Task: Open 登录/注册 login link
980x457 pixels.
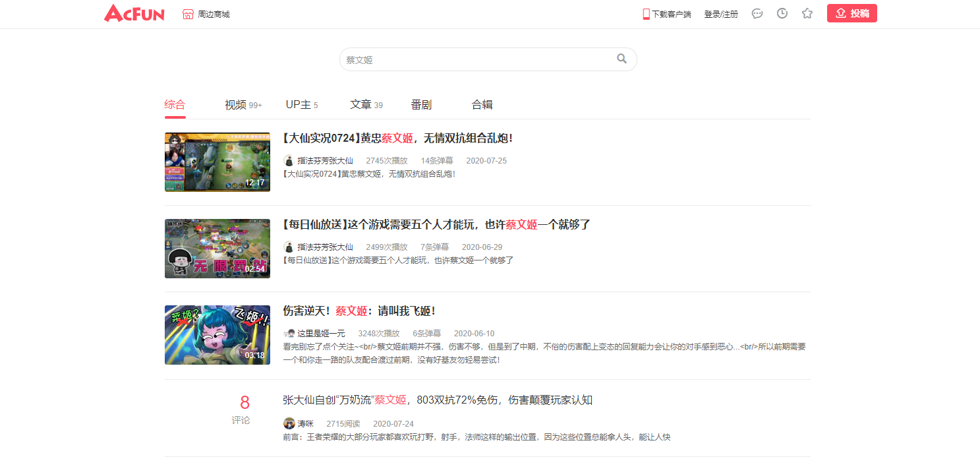Action: 721,14
